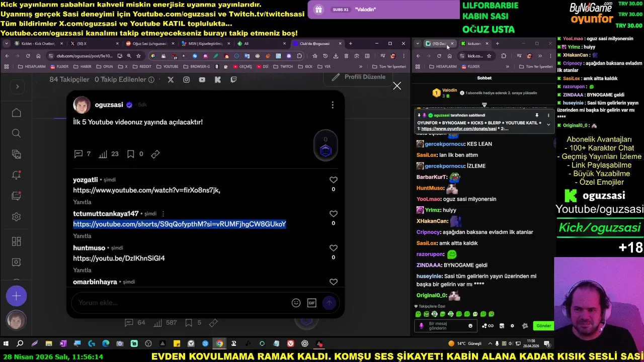The height and width of the screenshot is (362, 644).
Task: Open the Instagram profile link icon
Action: click(186, 79)
